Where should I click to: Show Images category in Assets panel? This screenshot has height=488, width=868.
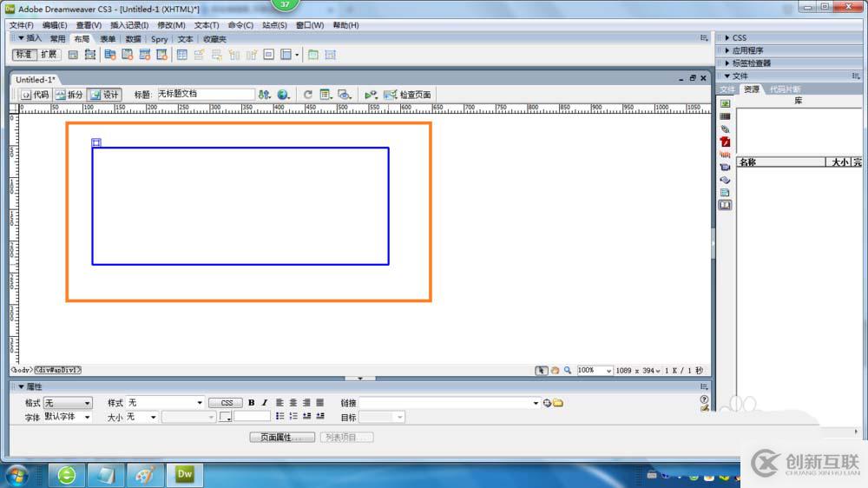[725, 103]
